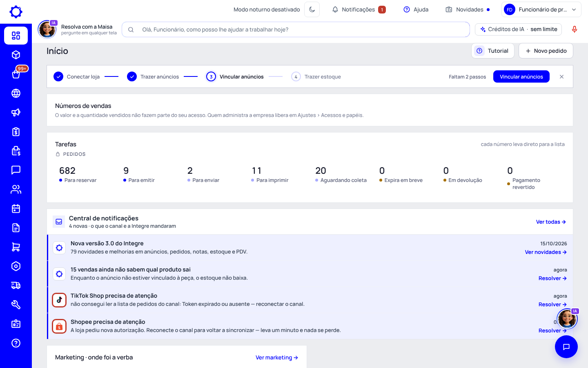Image resolution: width=588 pixels, height=368 pixels.
Task: Dismiss the onboarding steps bar with X
Action: (x=561, y=76)
